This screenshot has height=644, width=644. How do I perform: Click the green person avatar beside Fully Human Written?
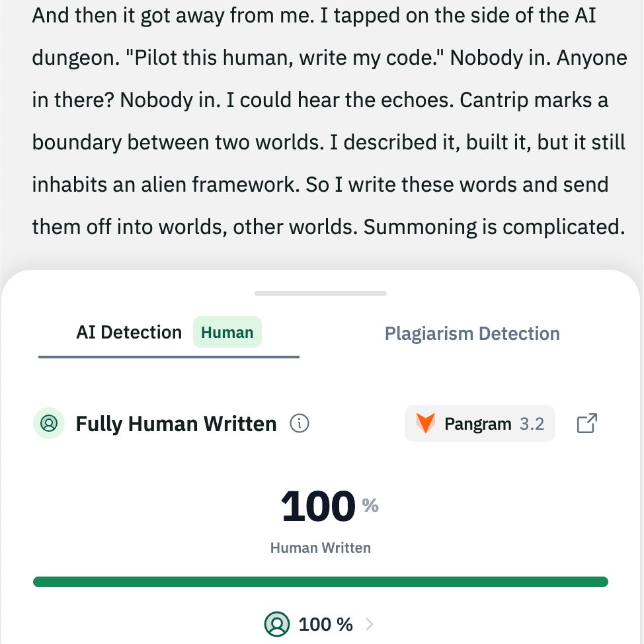(x=49, y=423)
